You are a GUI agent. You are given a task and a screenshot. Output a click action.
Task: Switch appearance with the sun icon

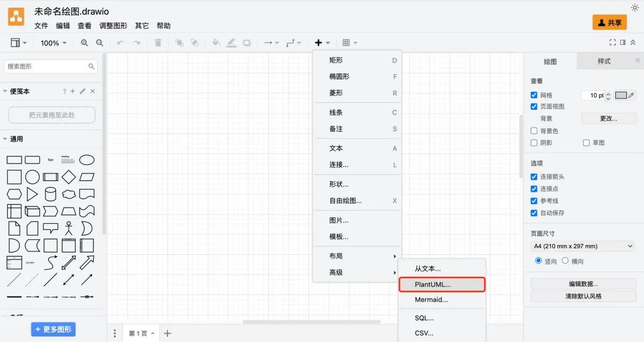point(634,8)
